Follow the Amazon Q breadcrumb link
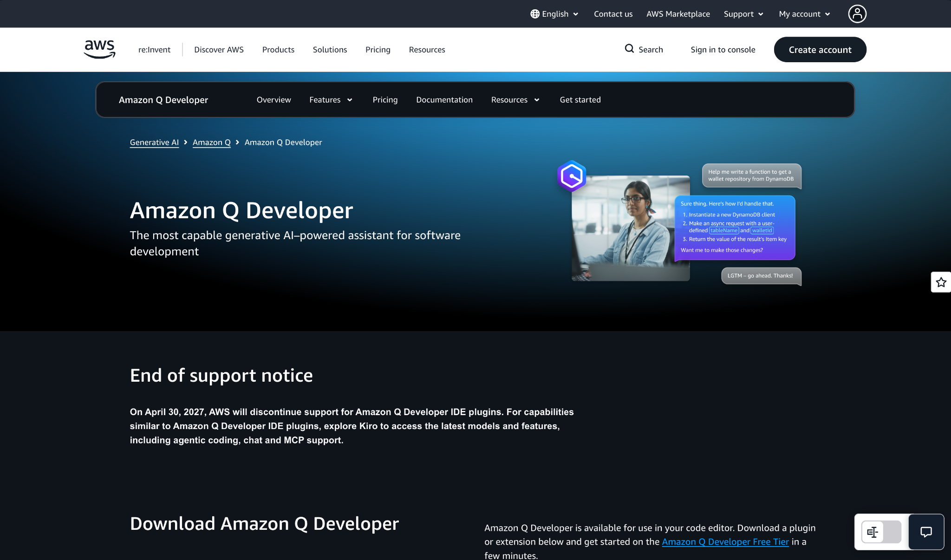The width and height of the screenshot is (951, 560). [212, 143]
